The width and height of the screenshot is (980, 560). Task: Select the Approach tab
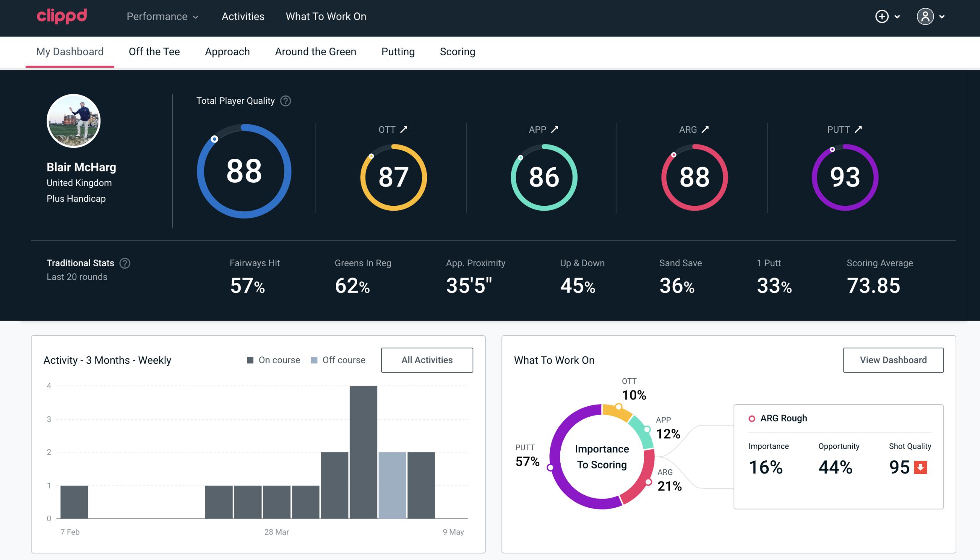[x=228, y=51]
